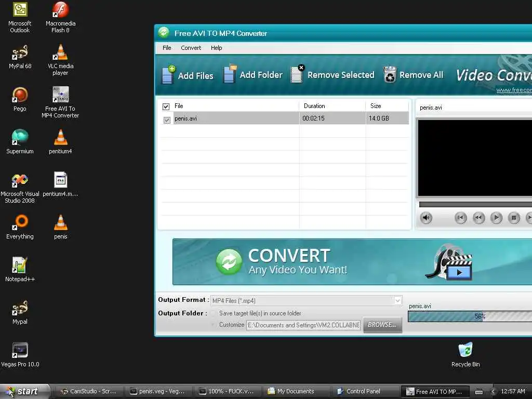Select Microsoft Visual Studio 2008 desktop icon
Viewport: 532px width, 399px height.
[x=20, y=188]
